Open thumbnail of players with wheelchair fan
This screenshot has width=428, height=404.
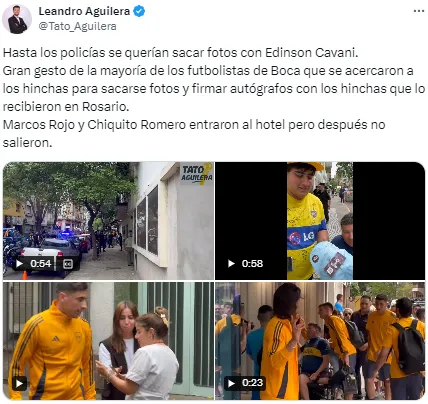320,341
